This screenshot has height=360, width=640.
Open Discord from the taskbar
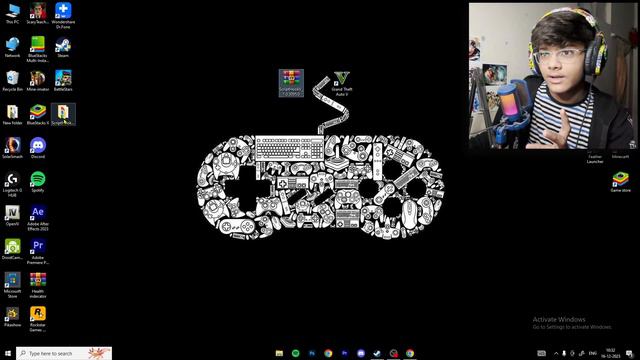[x=361, y=353]
